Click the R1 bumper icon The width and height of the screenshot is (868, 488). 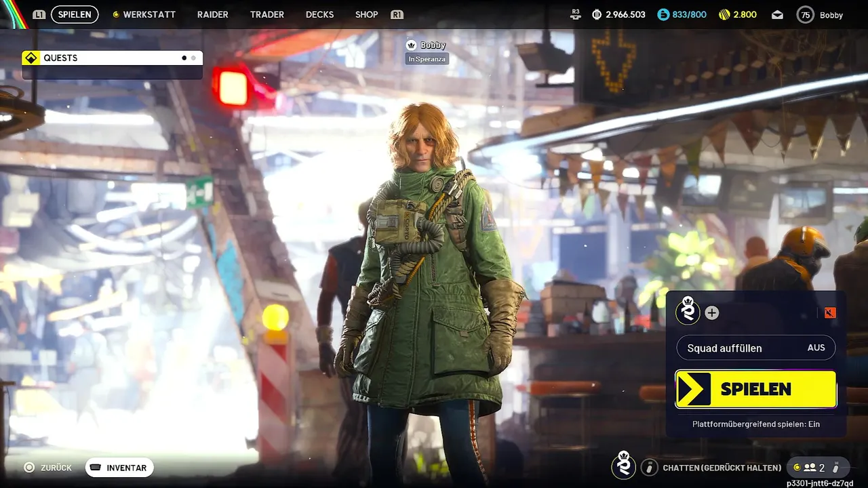397,14
